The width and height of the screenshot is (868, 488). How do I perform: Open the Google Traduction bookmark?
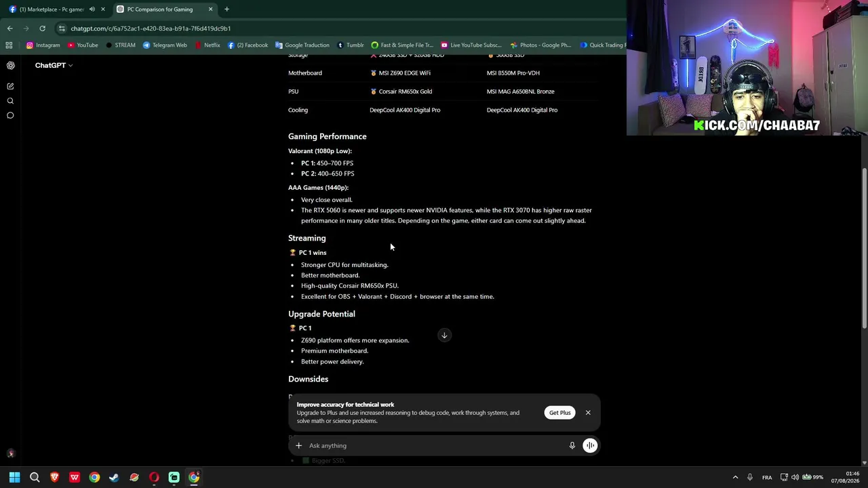click(x=302, y=45)
